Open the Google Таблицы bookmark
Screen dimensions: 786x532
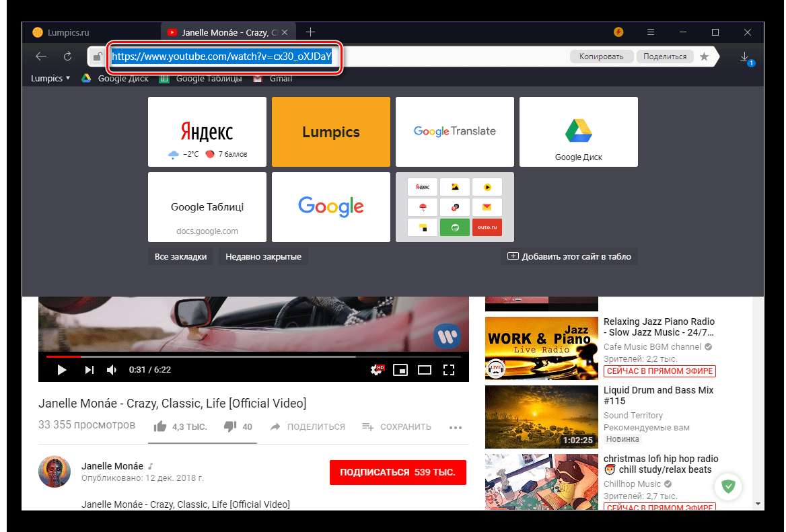200,78
